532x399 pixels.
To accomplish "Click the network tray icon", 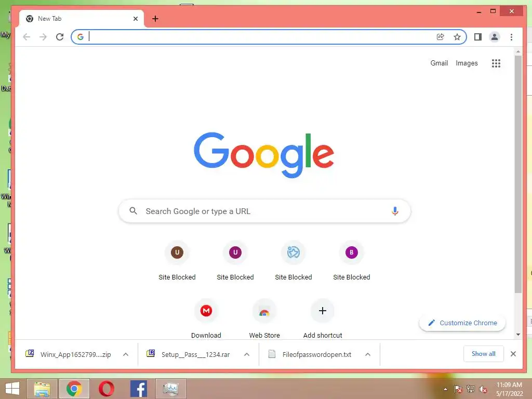I will click(471, 389).
